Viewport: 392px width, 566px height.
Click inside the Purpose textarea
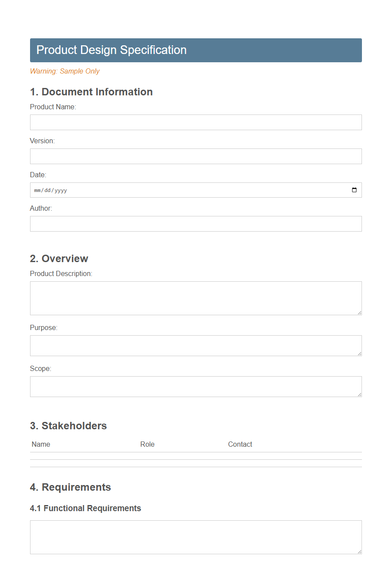(196, 345)
